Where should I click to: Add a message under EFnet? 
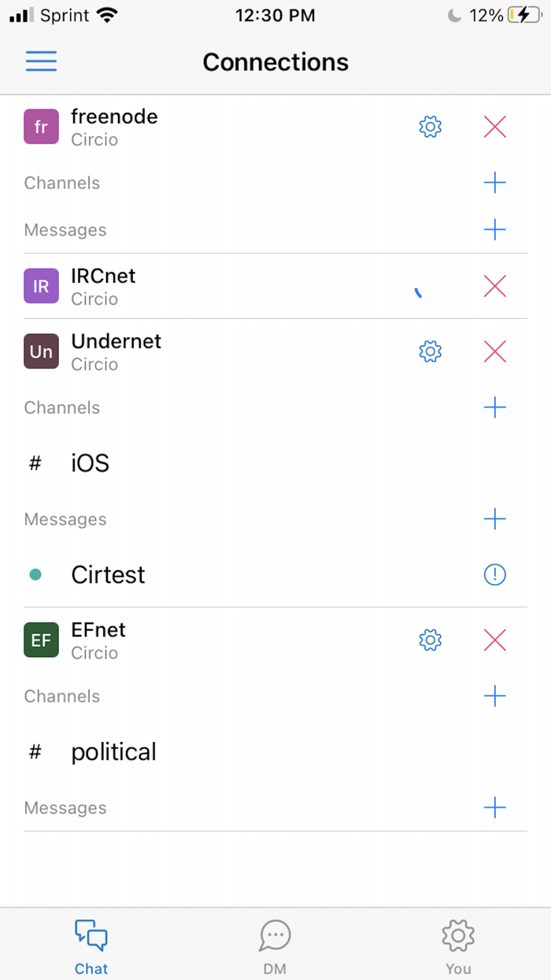click(x=494, y=807)
